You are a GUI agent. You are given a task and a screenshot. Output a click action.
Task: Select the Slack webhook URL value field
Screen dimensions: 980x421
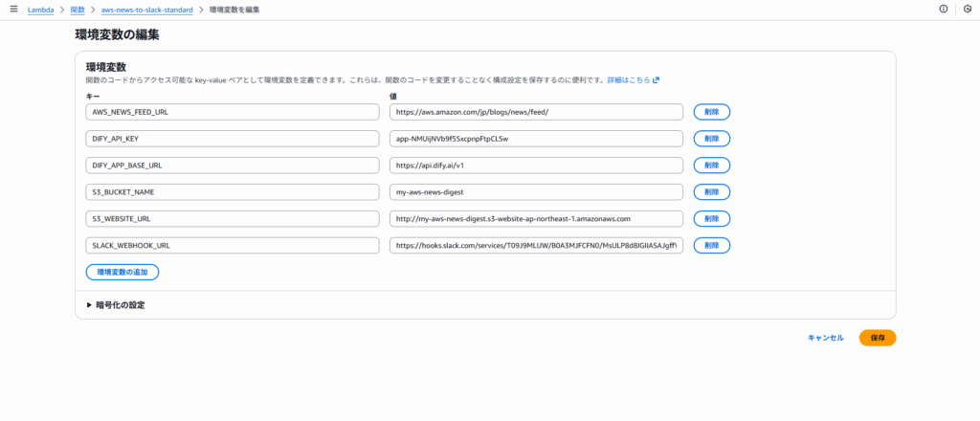[x=536, y=246]
